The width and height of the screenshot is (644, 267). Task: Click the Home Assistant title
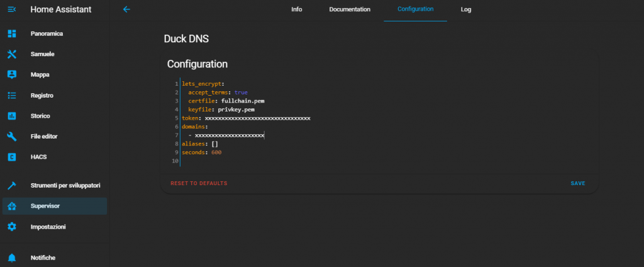pyautogui.click(x=61, y=9)
